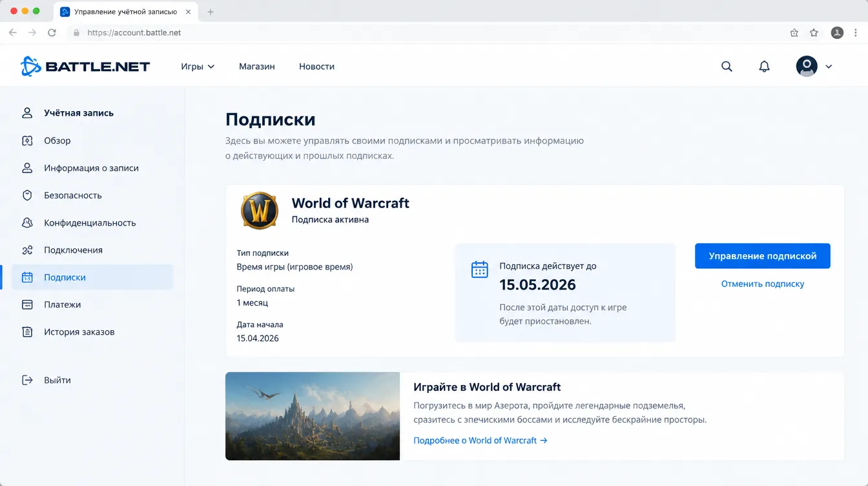This screenshot has height=486, width=868.
Task: Close the Управление учётной записью tab
Action: [189, 12]
